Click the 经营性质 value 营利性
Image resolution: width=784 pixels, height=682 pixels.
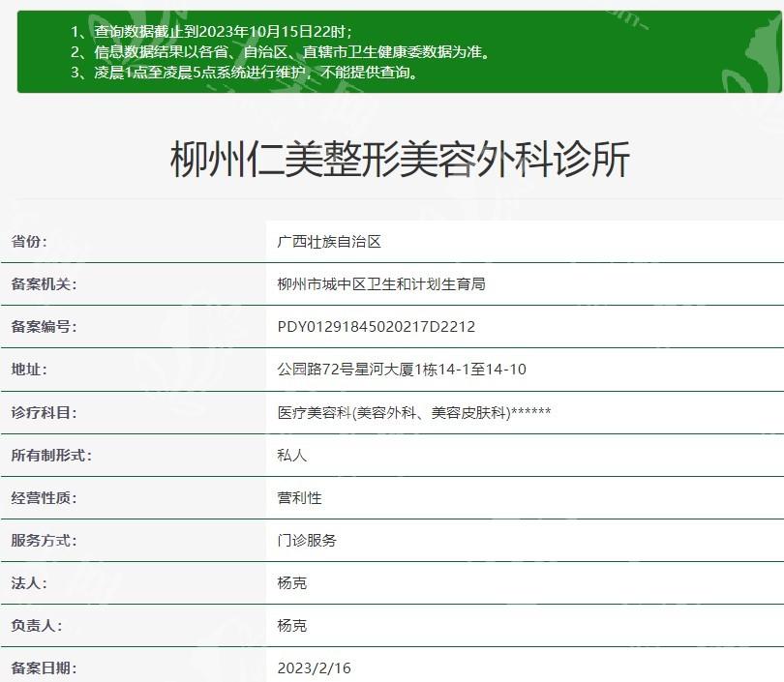[x=299, y=497]
